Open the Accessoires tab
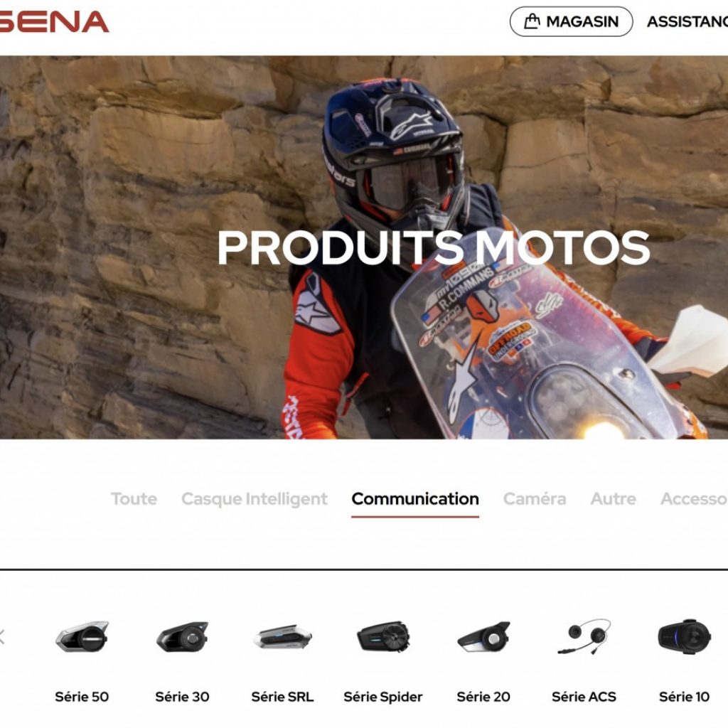The height and width of the screenshot is (728, 728). tap(694, 498)
